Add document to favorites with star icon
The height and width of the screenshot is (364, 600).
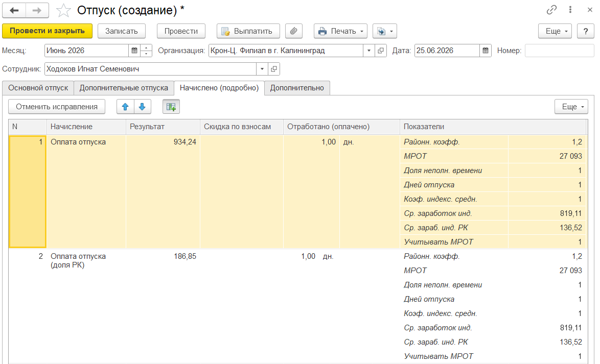63,10
